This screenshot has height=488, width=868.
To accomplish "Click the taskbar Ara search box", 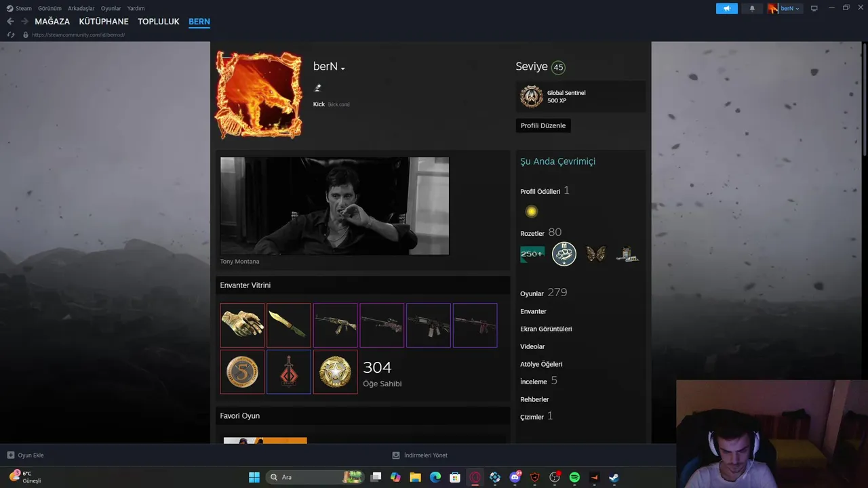I will [315, 477].
